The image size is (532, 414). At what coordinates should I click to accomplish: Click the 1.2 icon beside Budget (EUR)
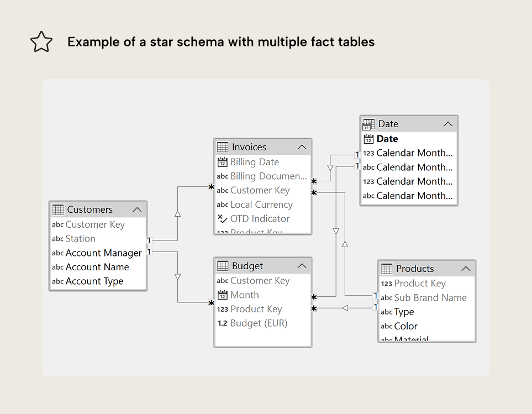coord(222,323)
